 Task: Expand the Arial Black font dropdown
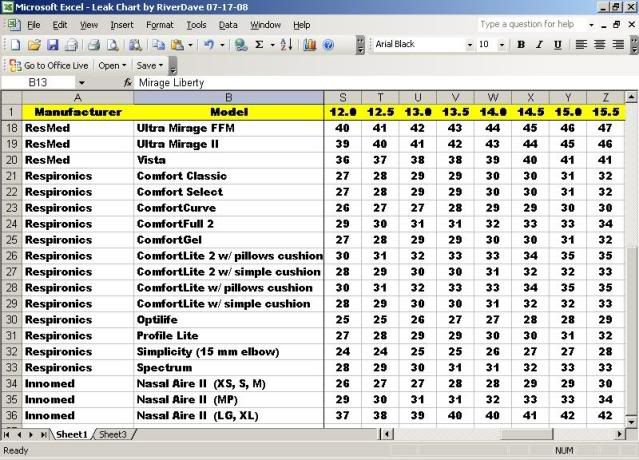pyautogui.click(x=465, y=45)
